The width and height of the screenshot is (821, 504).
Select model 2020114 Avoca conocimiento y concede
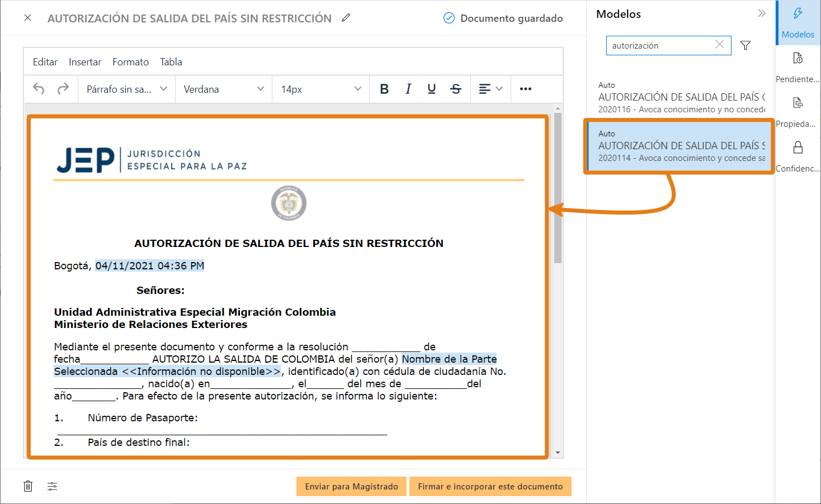[680, 146]
